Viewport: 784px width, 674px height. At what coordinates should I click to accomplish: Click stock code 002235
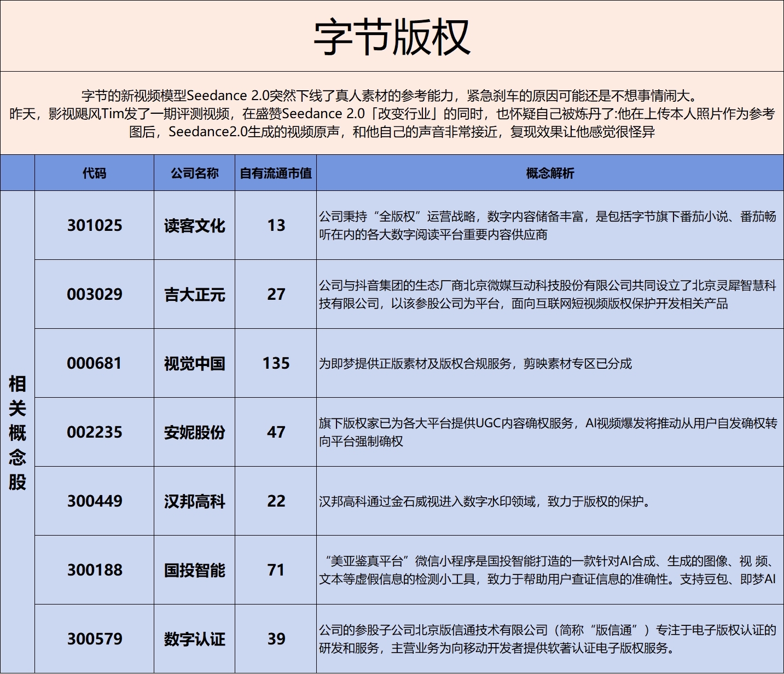pos(95,432)
